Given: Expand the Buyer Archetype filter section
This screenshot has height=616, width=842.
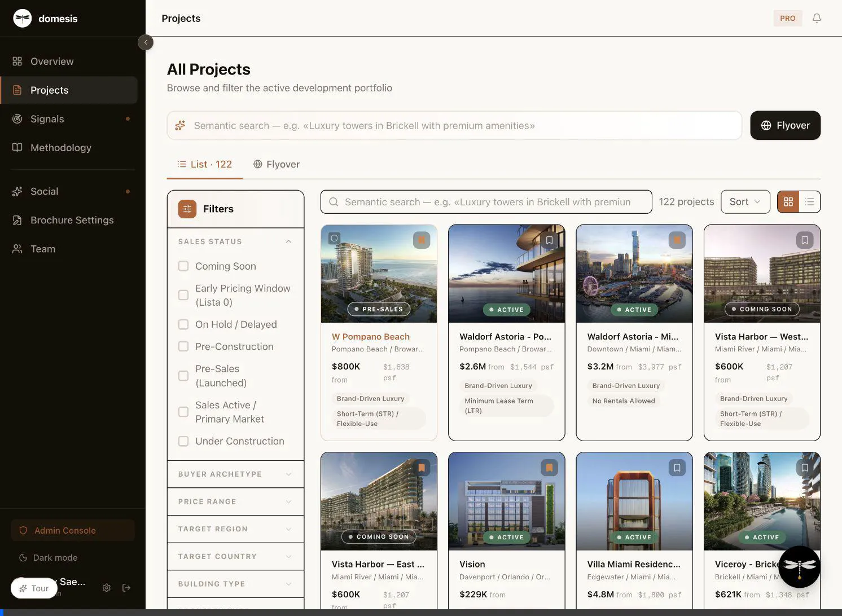Looking at the screenshot, I should point(235,474).
